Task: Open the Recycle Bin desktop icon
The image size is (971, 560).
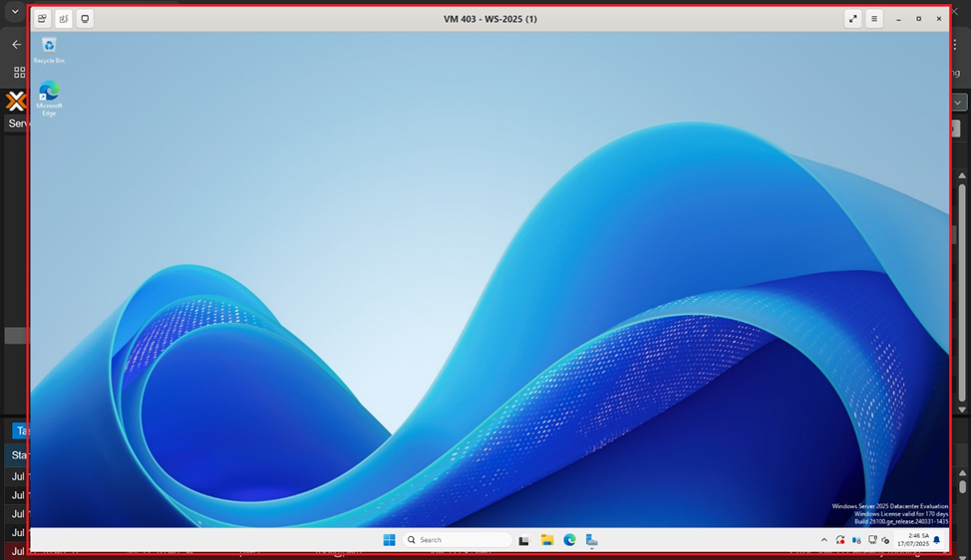Action: coord(49,46)
